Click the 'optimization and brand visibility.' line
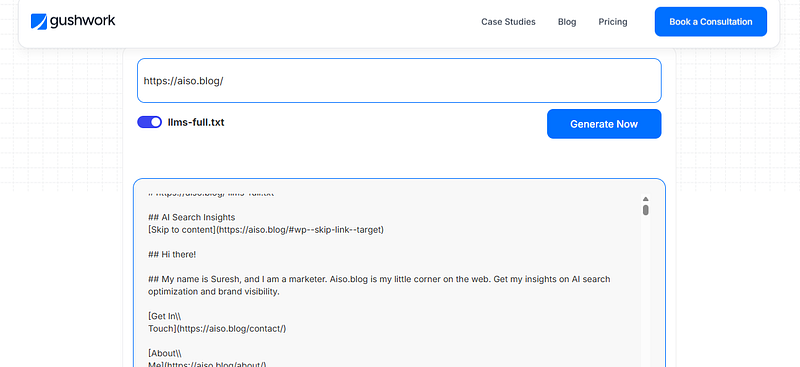 (214, 292)
